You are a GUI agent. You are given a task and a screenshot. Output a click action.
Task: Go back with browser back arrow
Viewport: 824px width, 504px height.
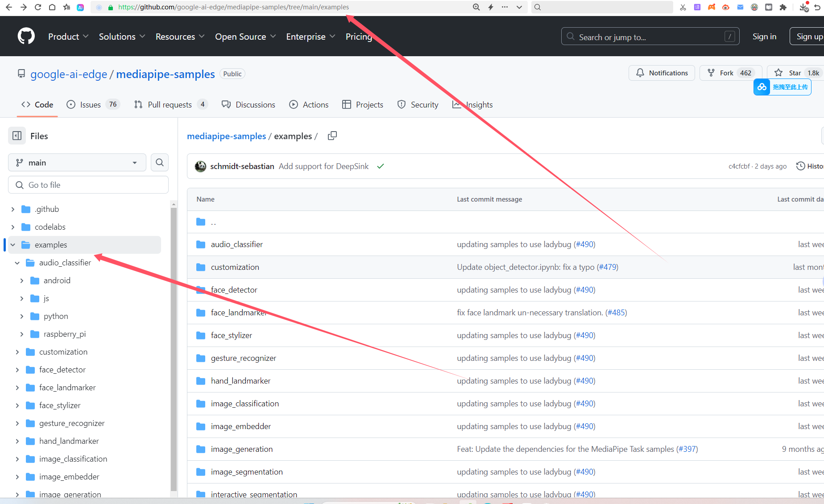point(8,7)
